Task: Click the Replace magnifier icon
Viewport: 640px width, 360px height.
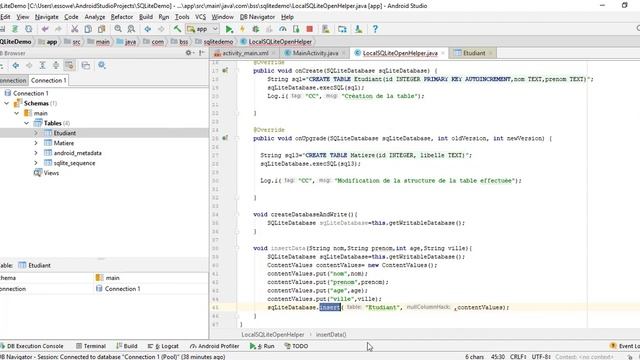Action: [x=131, y=29]
